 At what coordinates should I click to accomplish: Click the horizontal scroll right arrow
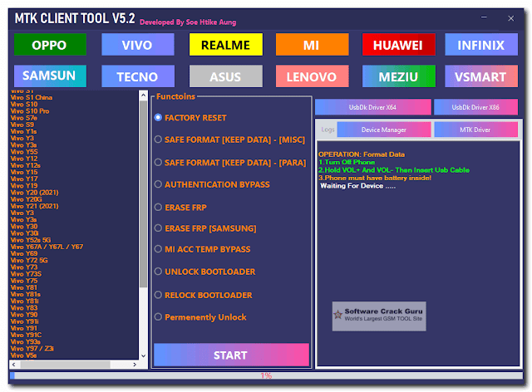(135, 365)
